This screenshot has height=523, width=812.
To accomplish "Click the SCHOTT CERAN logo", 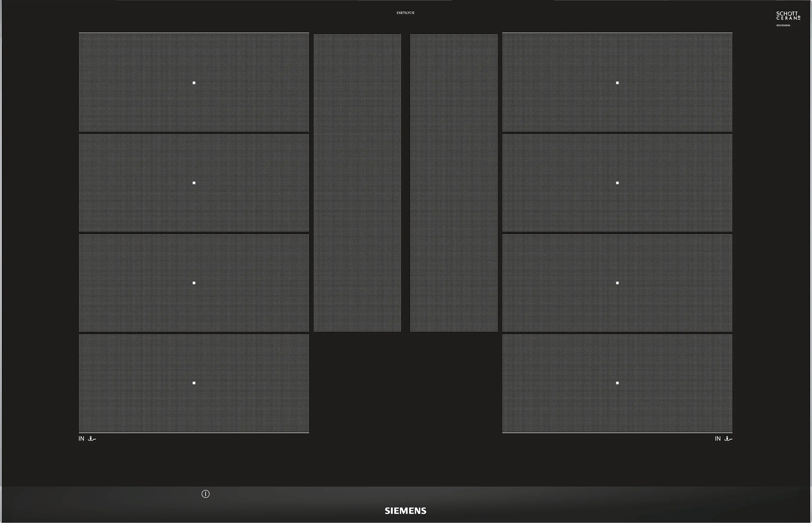I will pyautogui.click(x=788, y=16).
